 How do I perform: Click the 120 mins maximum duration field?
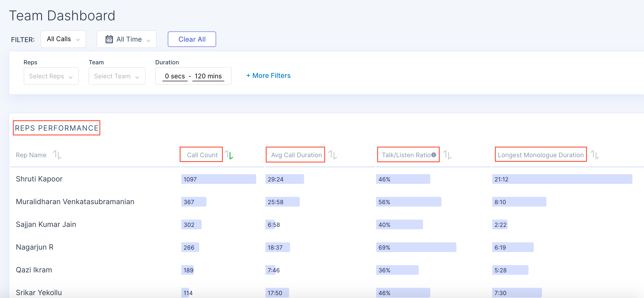click(x=208, y=76)
